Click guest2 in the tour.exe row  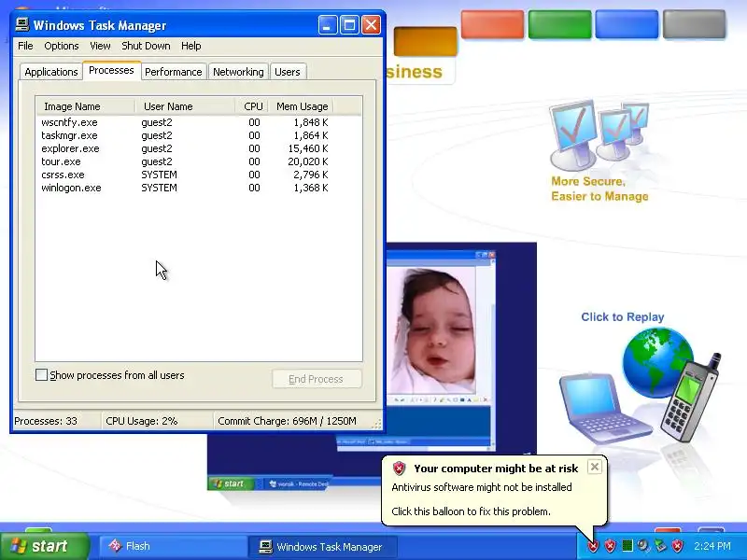(x=157, y=161)
